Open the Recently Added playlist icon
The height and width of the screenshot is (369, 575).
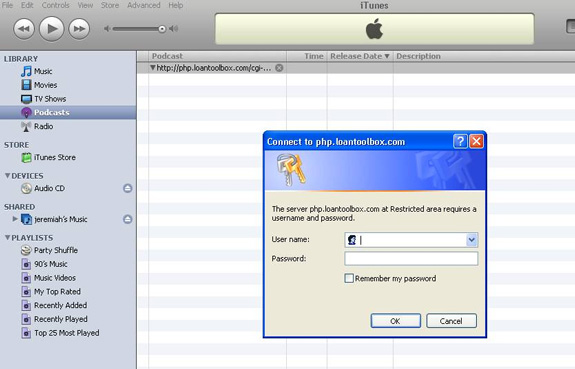(x=26, y=306)
